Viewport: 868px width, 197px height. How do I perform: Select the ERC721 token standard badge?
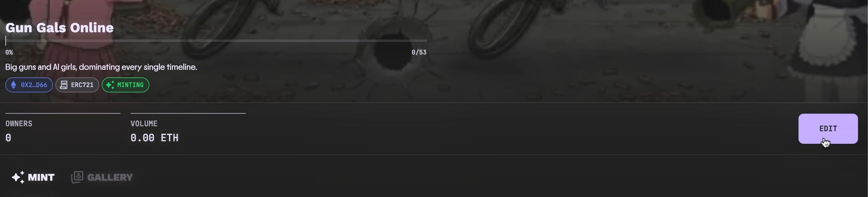click(x=77, y=85)
